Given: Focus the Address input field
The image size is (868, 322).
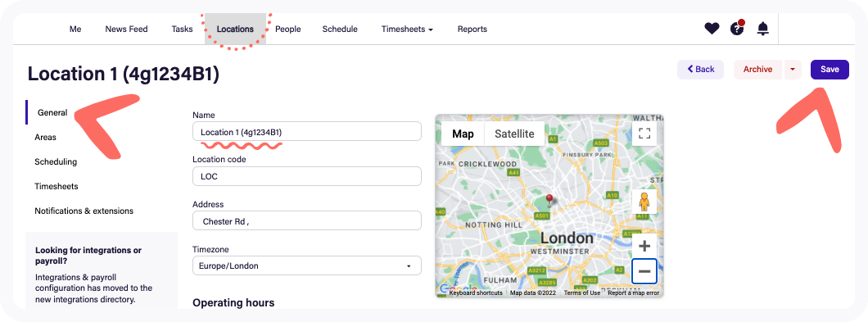Looking at the screenshot, I should click(307, 220).
